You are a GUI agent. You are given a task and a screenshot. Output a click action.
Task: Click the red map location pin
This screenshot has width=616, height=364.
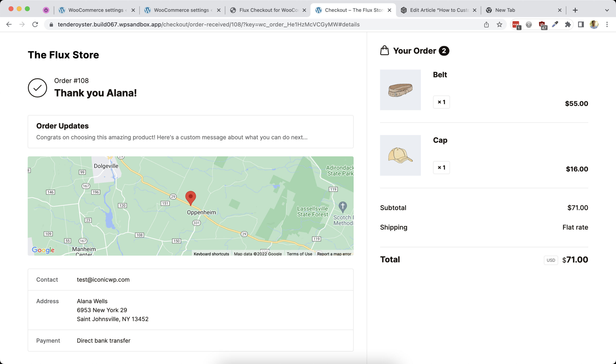(x=190, y=197)
